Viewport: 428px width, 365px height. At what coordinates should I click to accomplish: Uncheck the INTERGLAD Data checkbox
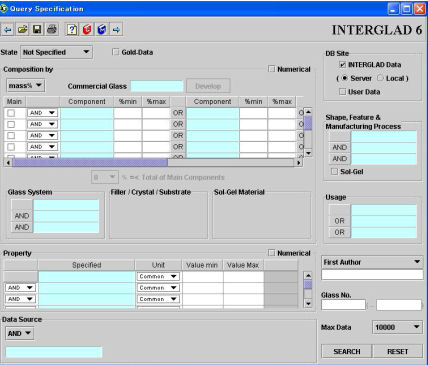342,65
